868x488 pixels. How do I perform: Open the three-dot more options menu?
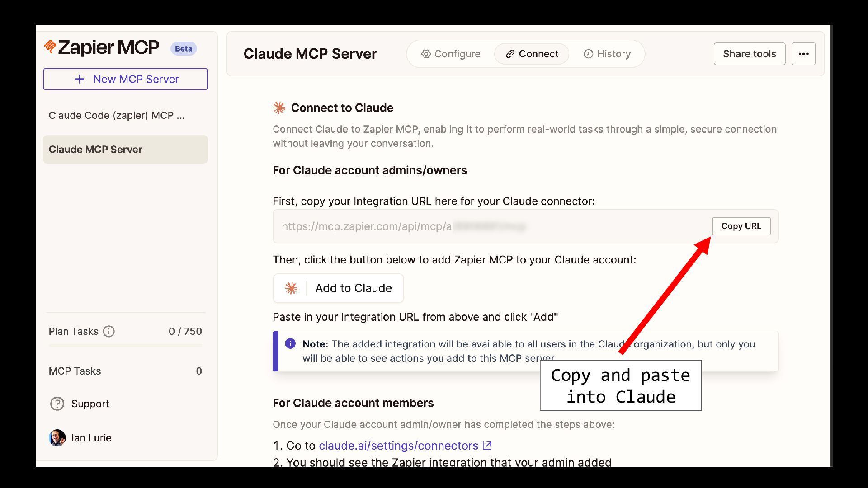(x=803, y=54)
